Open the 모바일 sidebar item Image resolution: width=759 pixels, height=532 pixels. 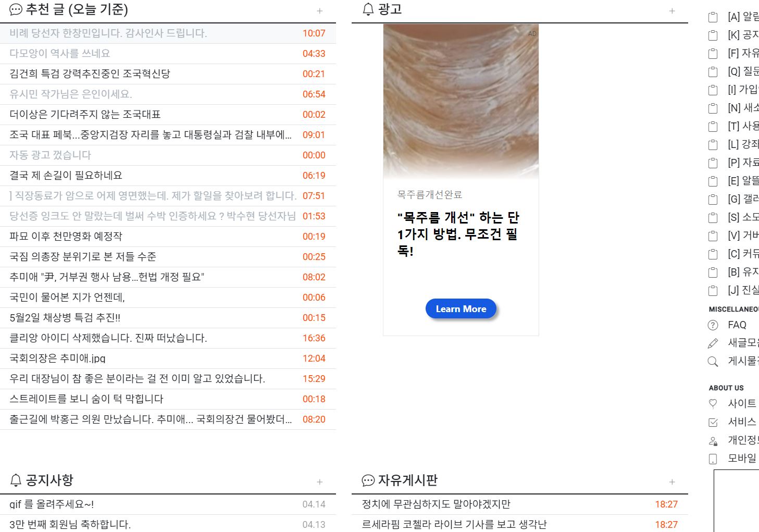click(742, 459)
